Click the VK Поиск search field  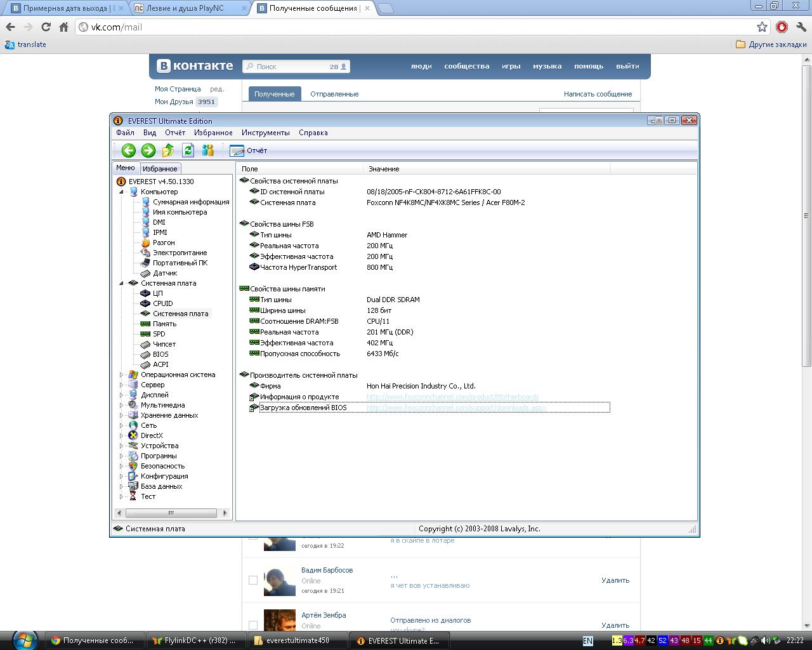pos(296,66)
